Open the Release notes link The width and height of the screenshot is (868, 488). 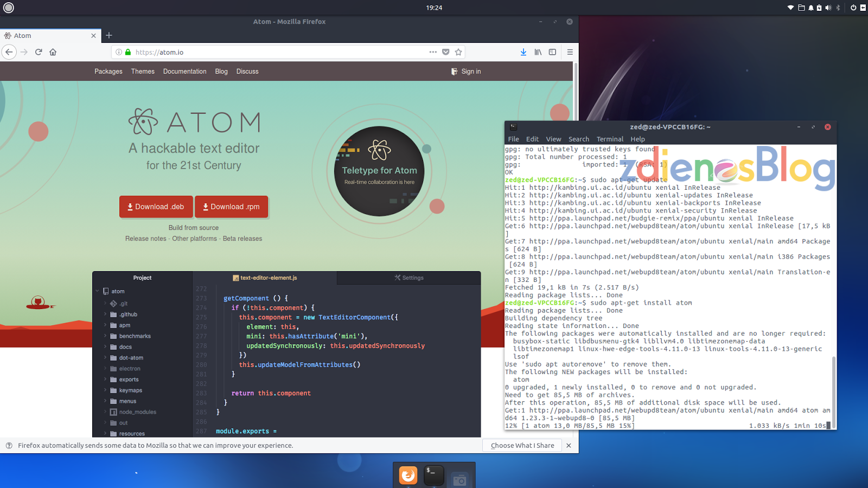point(146,239)
